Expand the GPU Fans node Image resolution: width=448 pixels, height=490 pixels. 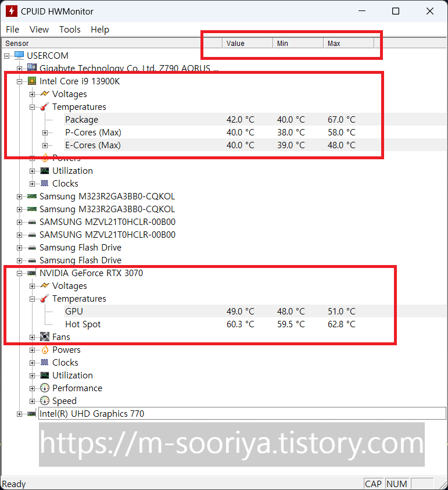[x=32, y=338]
